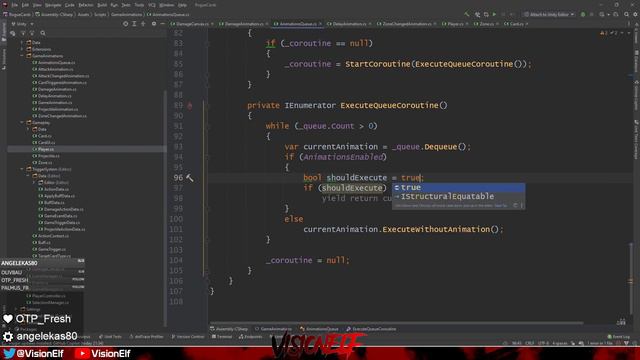
Task: Select 'true' completion suggestion
Action: [458, 187]
